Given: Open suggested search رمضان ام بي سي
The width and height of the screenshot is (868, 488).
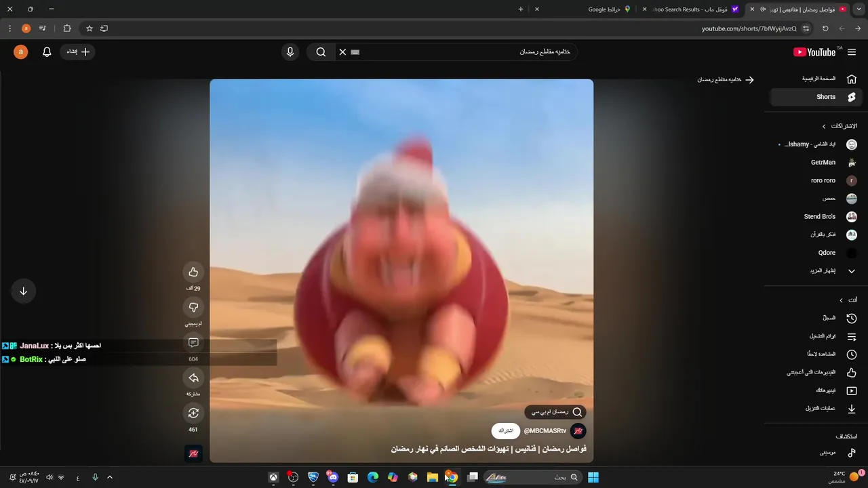Looking at the screenshot, I should click(x=555, y=411).
